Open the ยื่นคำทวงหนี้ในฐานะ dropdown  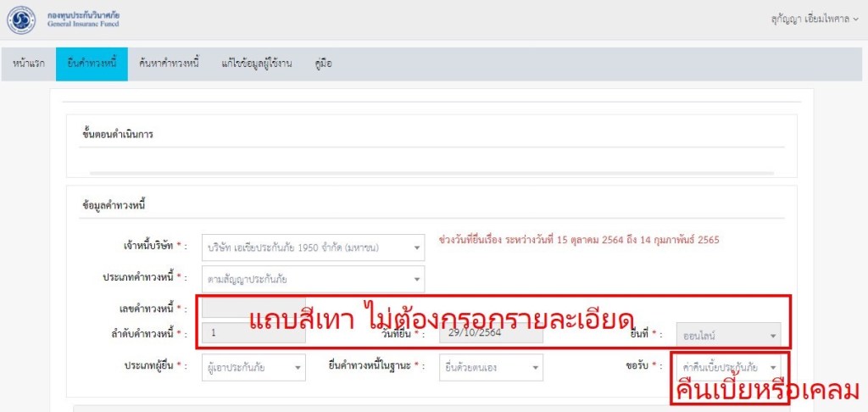(491, 368)
